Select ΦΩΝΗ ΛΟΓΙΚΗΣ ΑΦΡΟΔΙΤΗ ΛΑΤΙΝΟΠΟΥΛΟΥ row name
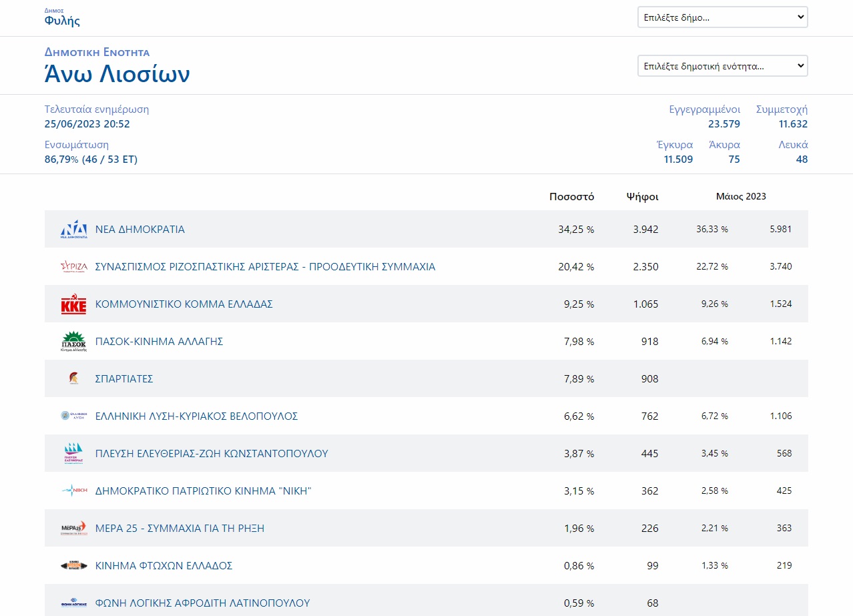 203,603
